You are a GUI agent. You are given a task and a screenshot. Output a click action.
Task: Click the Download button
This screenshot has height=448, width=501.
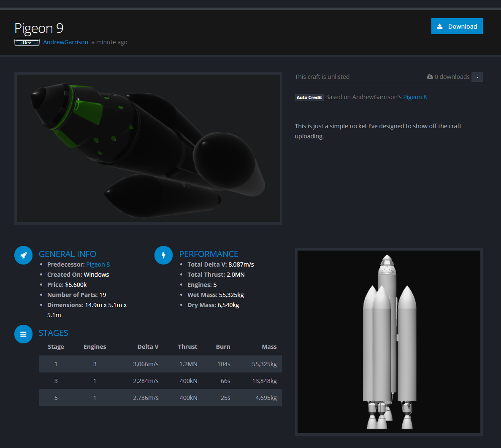click(x=457, y=26)
